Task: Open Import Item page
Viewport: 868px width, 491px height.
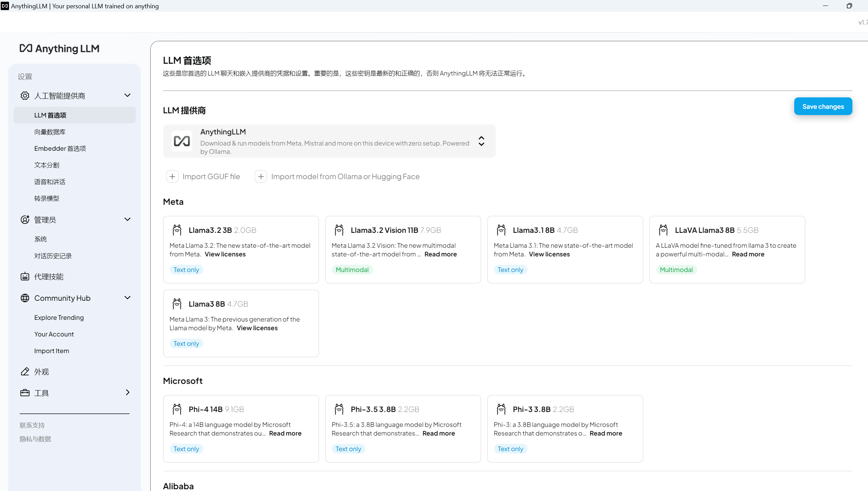Action: click(52, 351)
